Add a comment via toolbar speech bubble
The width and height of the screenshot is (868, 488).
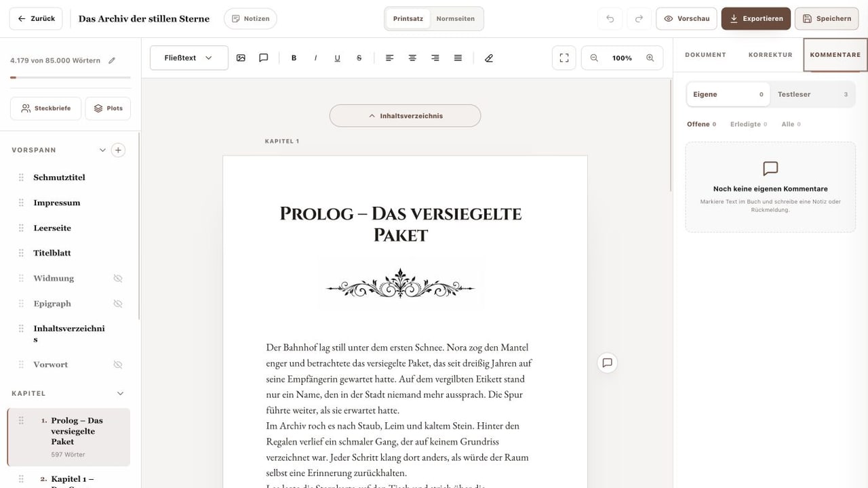tap(264, 58)
